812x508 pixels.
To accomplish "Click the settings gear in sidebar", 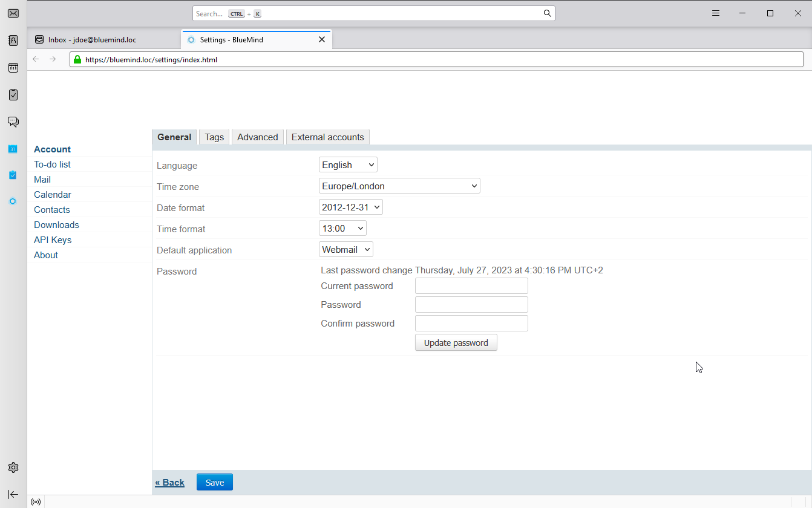I will 13,467.
